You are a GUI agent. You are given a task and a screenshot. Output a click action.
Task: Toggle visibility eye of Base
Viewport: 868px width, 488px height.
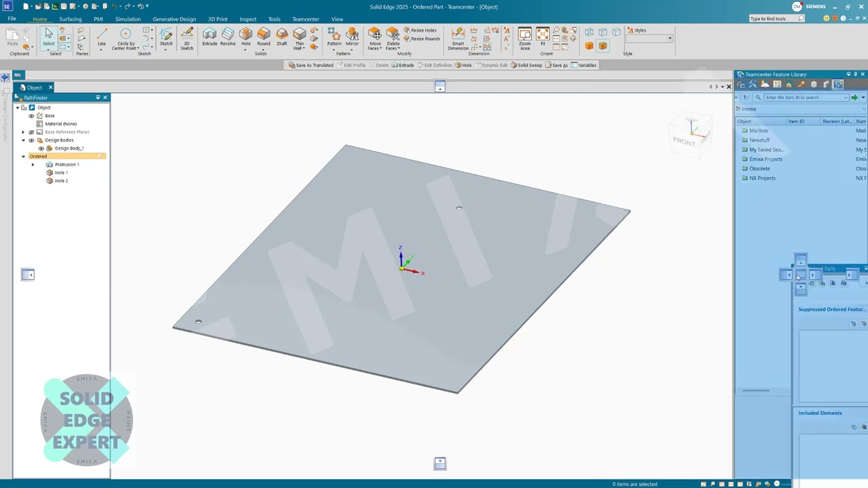click(31, 116)
